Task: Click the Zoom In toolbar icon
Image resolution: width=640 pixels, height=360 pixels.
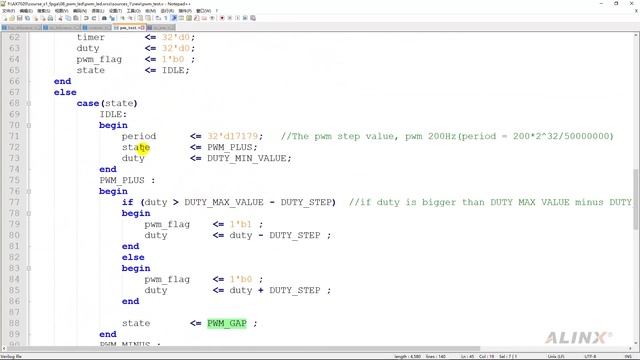Action: (122, 18)
